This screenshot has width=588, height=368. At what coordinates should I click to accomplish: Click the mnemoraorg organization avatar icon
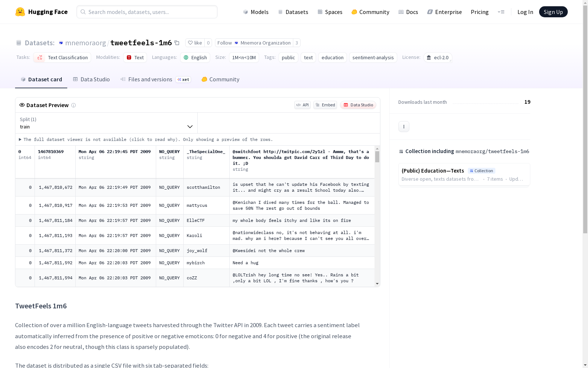(61, 43)
